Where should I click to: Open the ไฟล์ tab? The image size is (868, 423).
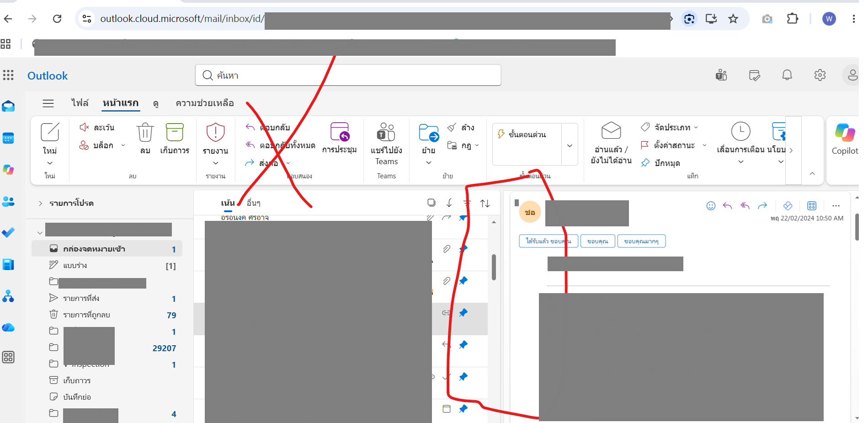pos(80,103)
